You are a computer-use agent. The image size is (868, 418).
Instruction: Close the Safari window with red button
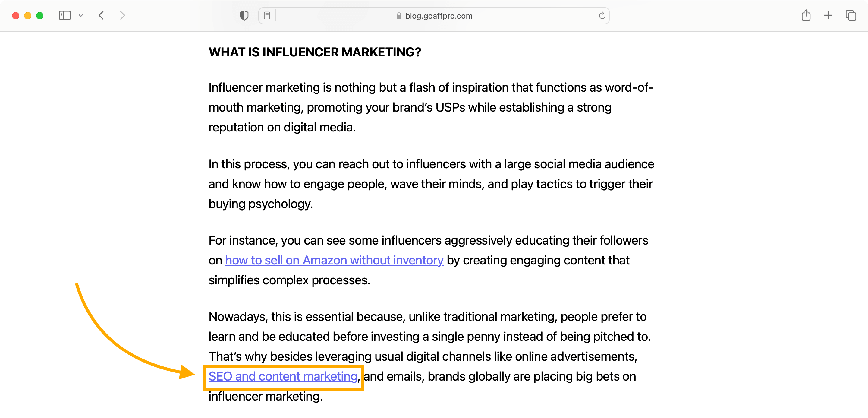(x=15, y=15)
